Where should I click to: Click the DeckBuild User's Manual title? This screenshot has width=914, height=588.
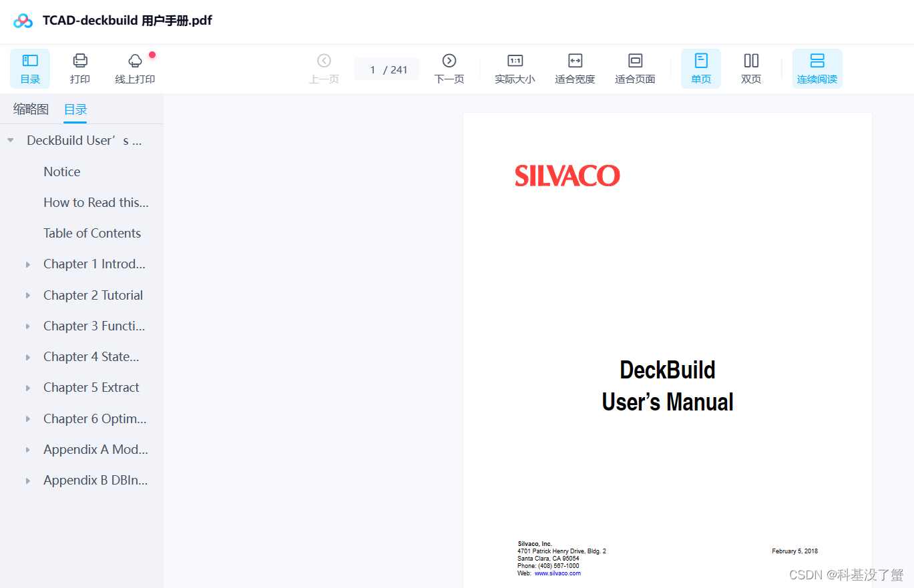pyautogui.click(x=668, y=386)
